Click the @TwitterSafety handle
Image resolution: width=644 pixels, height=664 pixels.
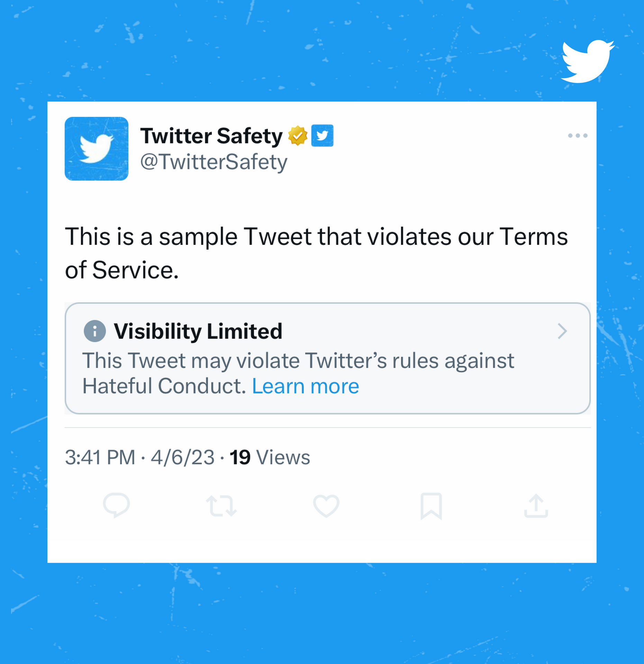click(x=214, y=161)
